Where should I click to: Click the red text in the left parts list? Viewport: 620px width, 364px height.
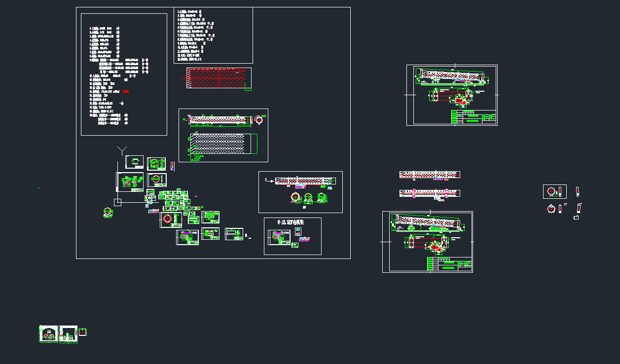(x=126, y=92)
